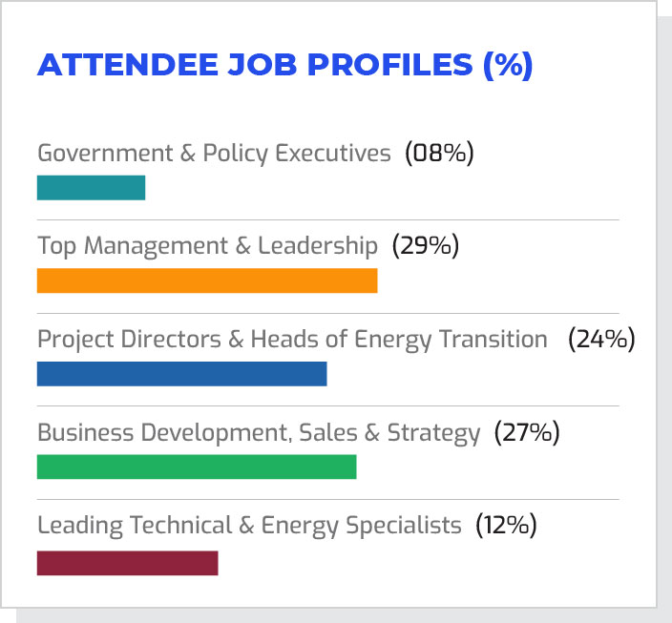Select the Top Management & Leadership label
672x623 pixels.
[207, 245]
